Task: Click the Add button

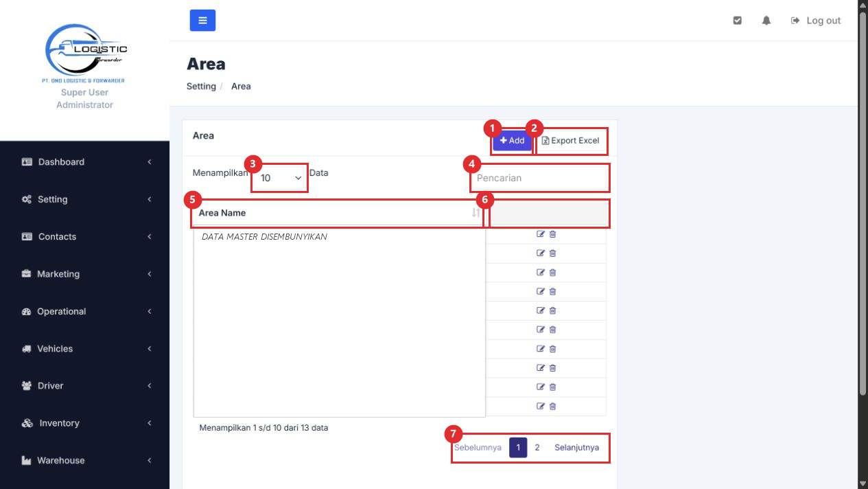Action: 512,140
